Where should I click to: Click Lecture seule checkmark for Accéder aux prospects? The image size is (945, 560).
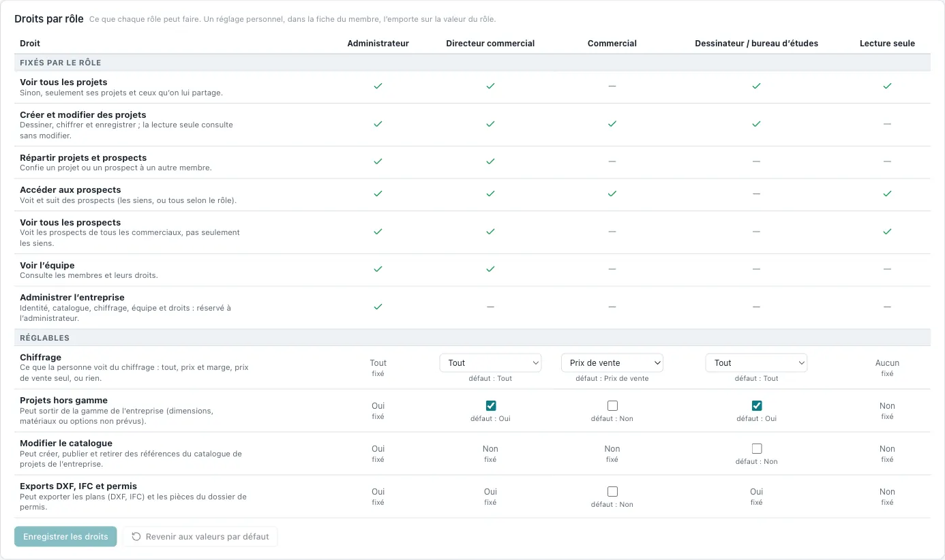tap(887, 193)
